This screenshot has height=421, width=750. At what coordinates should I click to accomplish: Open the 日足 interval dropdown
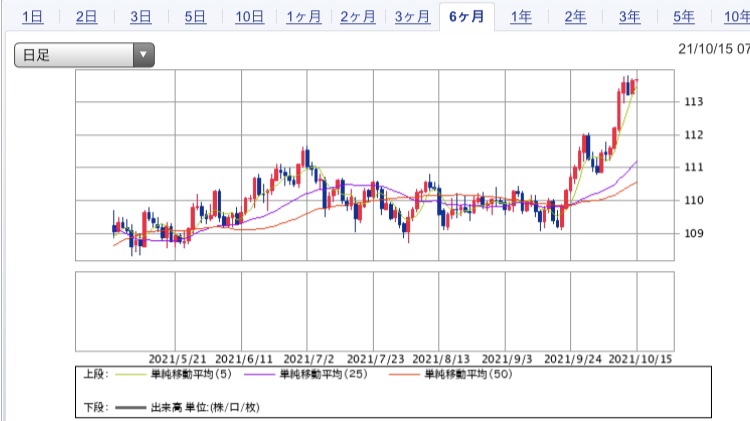[x=84, y=55]
